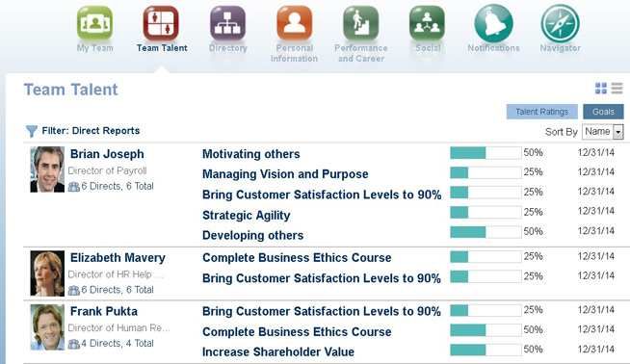Launch the Navigator compass icon
This screenshot has height=364, width=630.
pos(560,23)
